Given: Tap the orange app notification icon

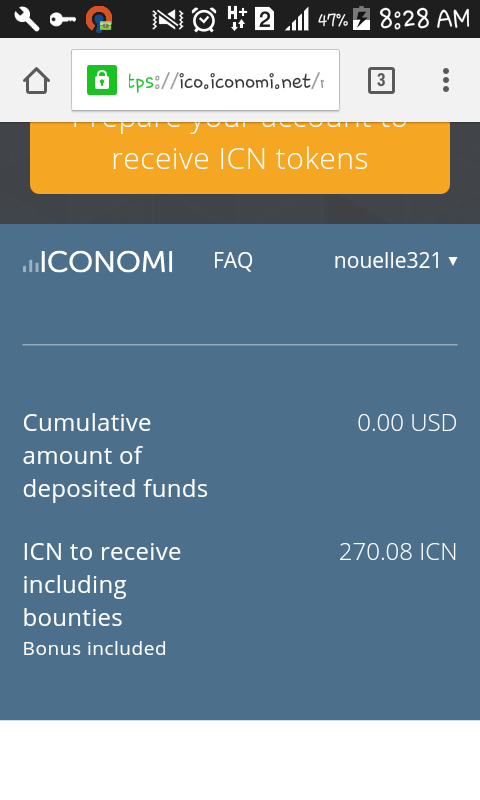Looking at the screenshot, I should coord(98,19).
